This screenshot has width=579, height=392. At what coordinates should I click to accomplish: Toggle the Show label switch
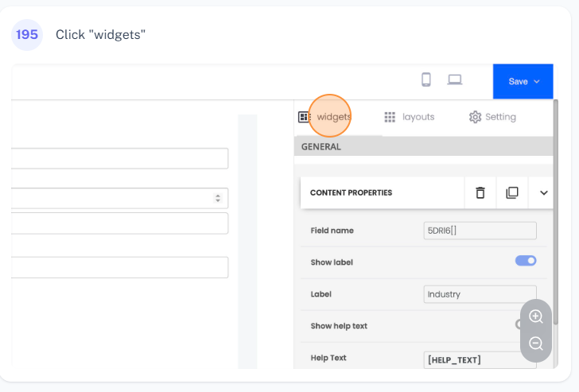tap(526, 261)
